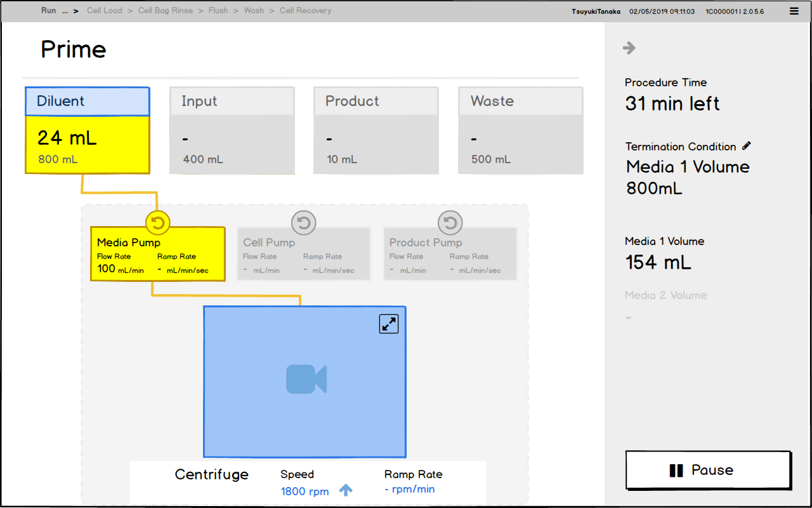Click the Product 10 mL capacity

tap(342, 159)
